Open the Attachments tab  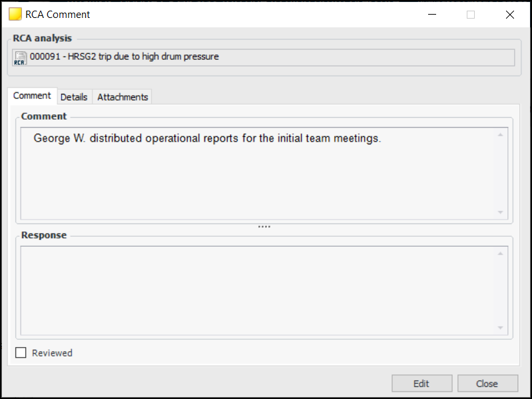click(x=123, y=97)
